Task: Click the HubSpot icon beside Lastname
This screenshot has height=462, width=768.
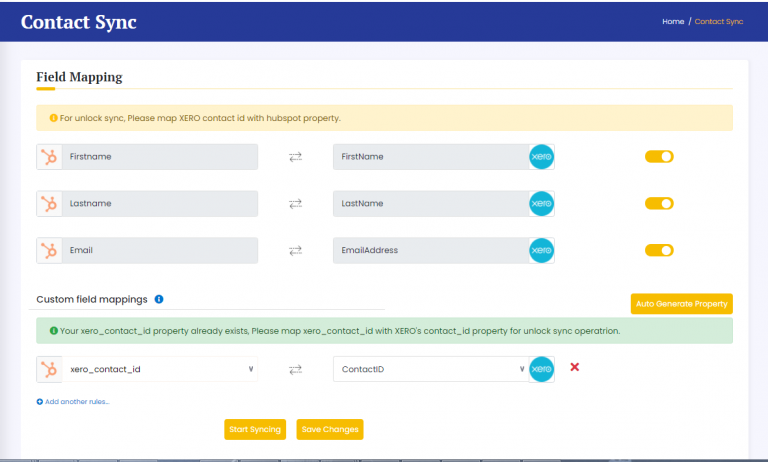Action: (x=48, y=204)
